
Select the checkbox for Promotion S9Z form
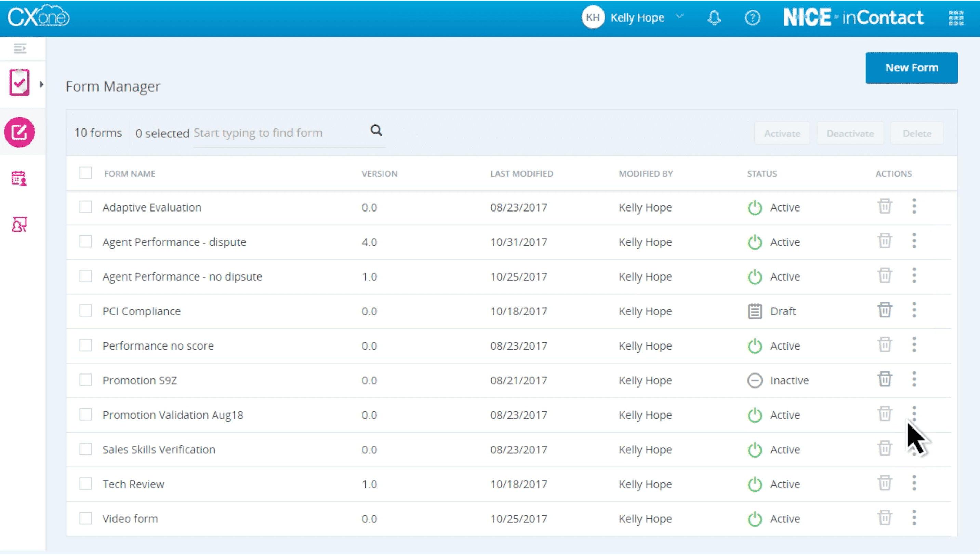pos(85,380)
